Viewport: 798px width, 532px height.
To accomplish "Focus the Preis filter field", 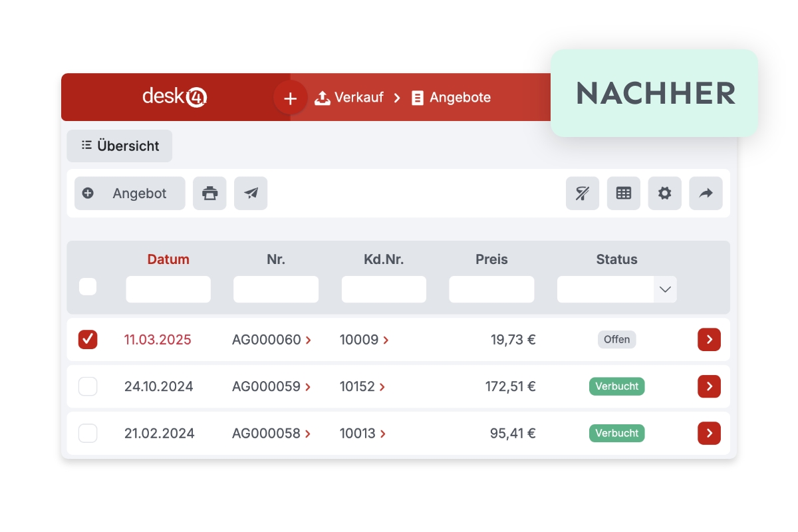I will click(x=491, y=289).
